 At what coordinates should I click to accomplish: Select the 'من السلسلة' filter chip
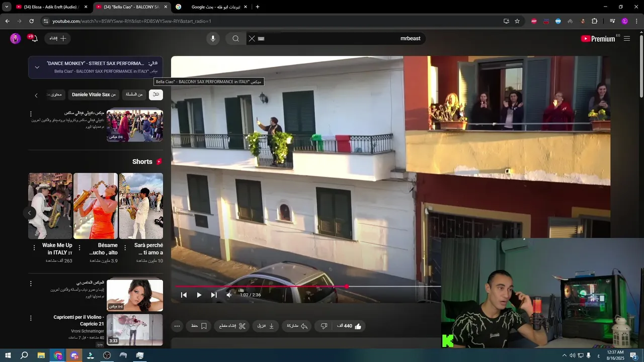point(134,95)
